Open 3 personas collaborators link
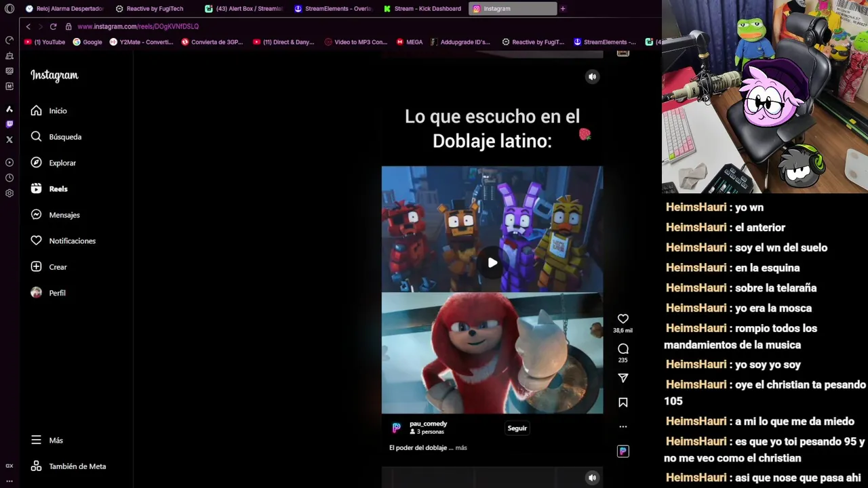This screenshot has width=868, height=488. 427,432
